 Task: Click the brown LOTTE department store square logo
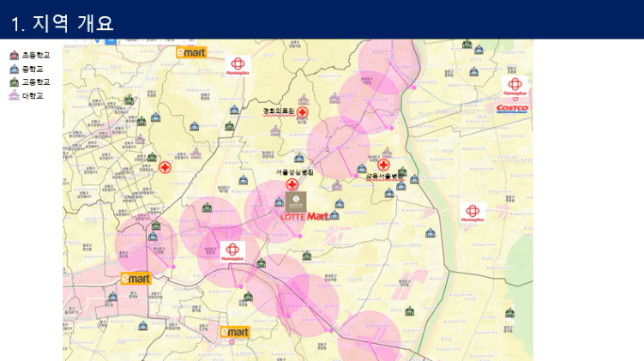(296, 202)
